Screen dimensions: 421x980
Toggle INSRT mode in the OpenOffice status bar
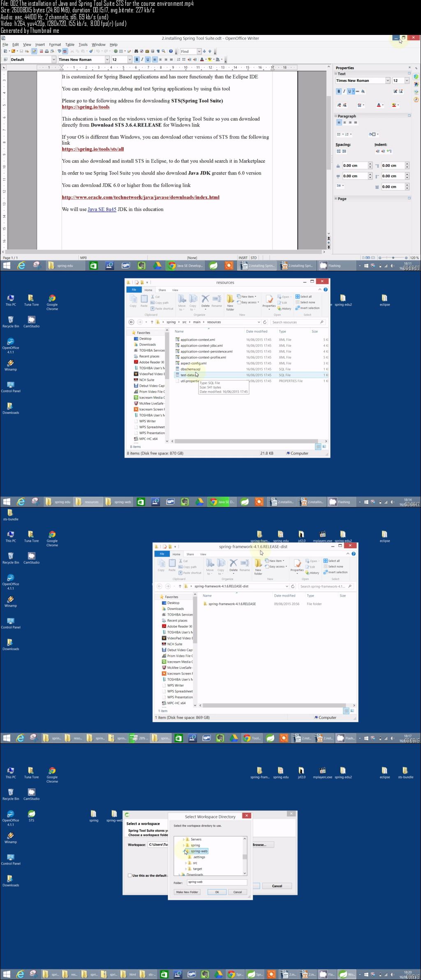click(x=243, y=258)
